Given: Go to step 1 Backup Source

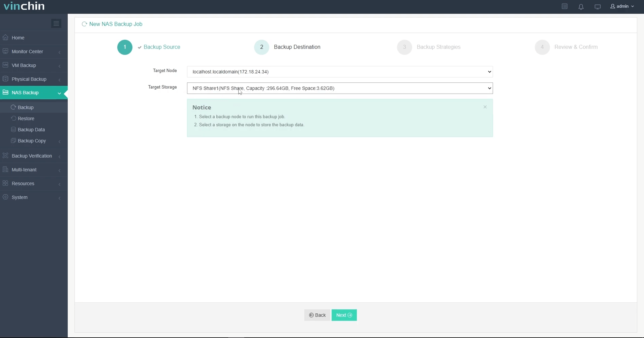Looking at the screenshot, I should (149, 47).
